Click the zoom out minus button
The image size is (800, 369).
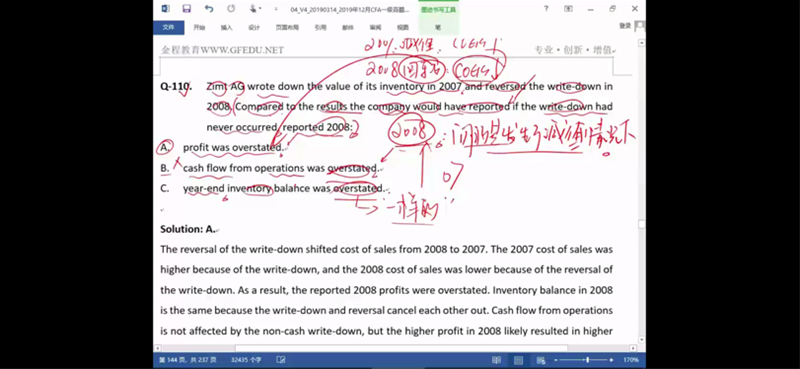coord(557,360)
